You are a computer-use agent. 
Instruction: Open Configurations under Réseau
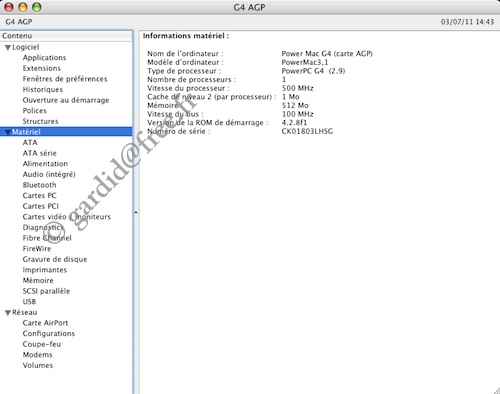[x=49, y=334]
